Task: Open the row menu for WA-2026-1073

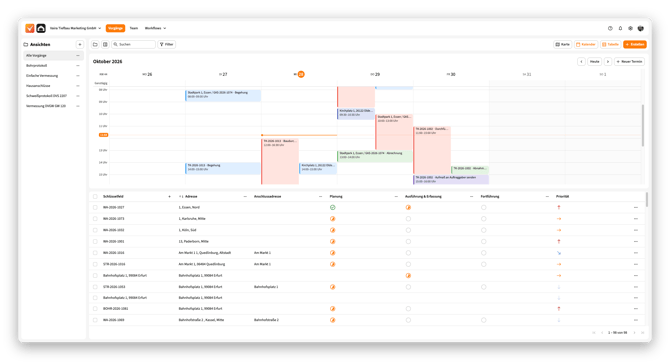Action: [636, 219]
